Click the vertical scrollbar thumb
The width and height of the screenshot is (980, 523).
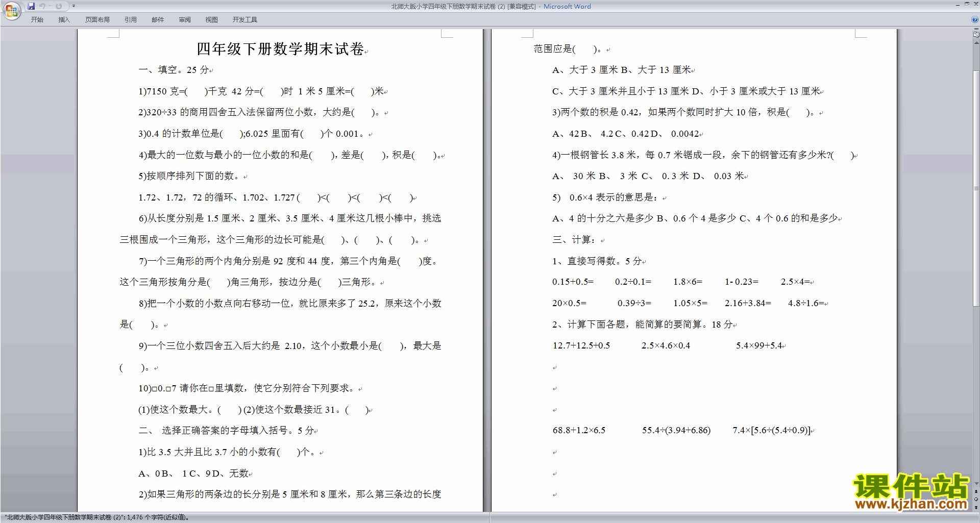click(976, 189)
